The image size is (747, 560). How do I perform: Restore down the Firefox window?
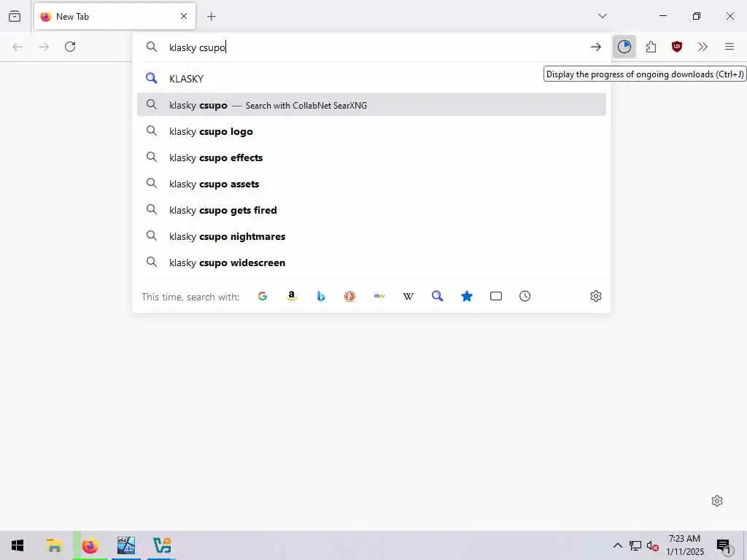click(697, 16)
